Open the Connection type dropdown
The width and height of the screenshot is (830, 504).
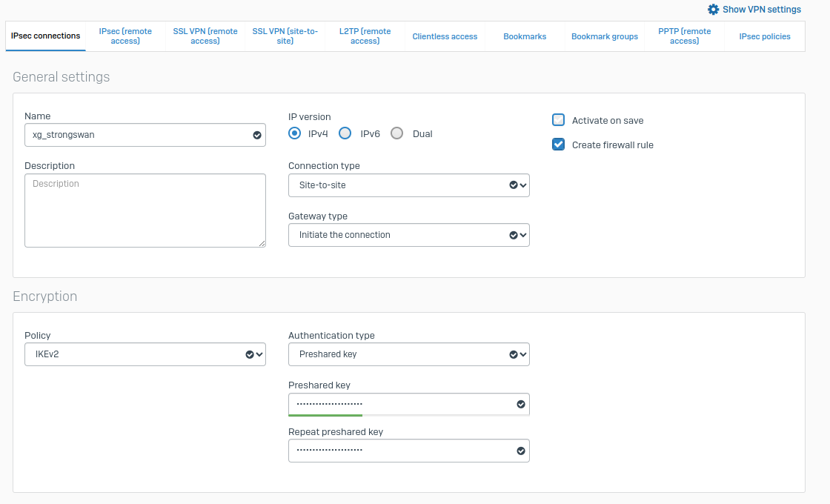pos(408,185)
